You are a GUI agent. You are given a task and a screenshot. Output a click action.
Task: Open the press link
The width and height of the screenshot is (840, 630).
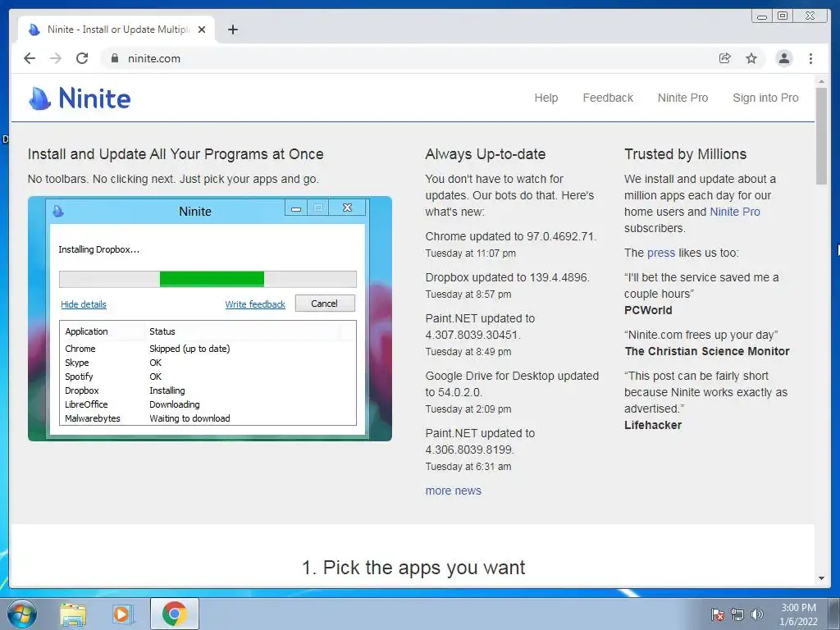tap(661, 253)
